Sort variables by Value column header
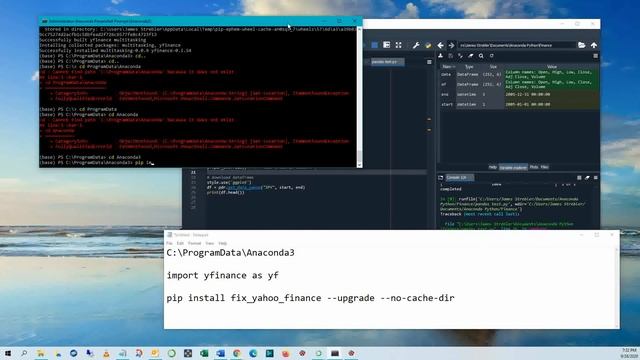 tap(552, 67)
